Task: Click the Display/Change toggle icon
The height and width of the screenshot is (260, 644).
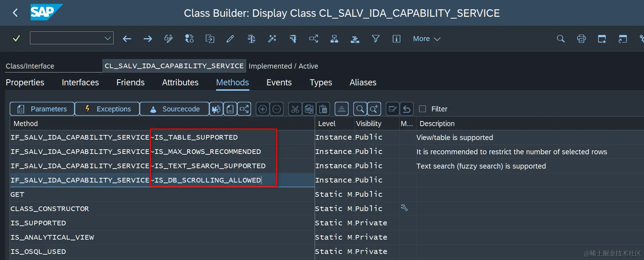Action: click(x=169, y=39)
